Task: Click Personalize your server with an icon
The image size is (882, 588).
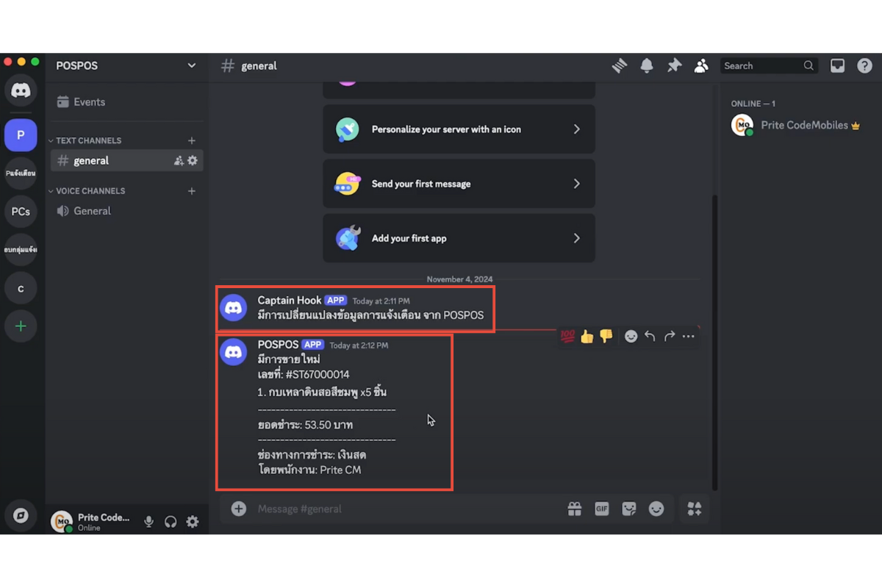Action: [x=459, y=129]
